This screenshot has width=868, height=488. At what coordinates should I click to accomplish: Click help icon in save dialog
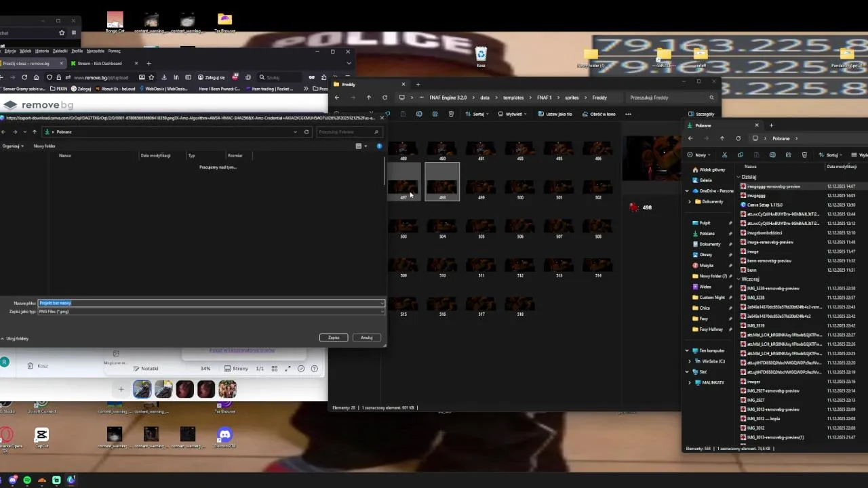379,146
